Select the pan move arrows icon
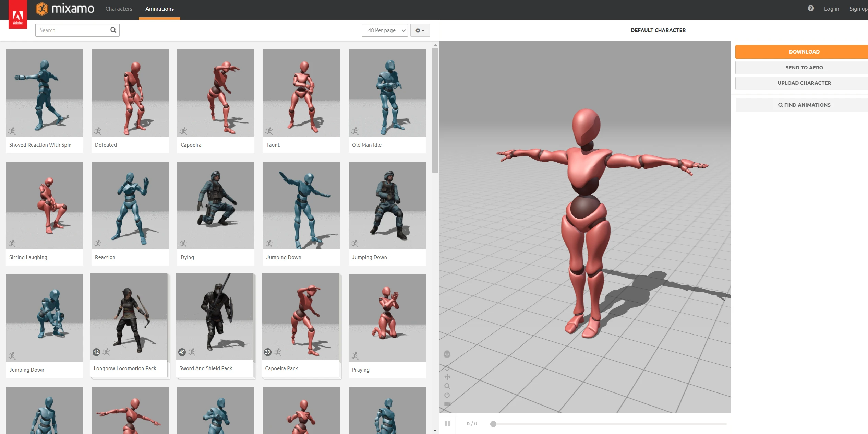The width and height of the screenshot is (868, 434). click(x=447, y=377)
